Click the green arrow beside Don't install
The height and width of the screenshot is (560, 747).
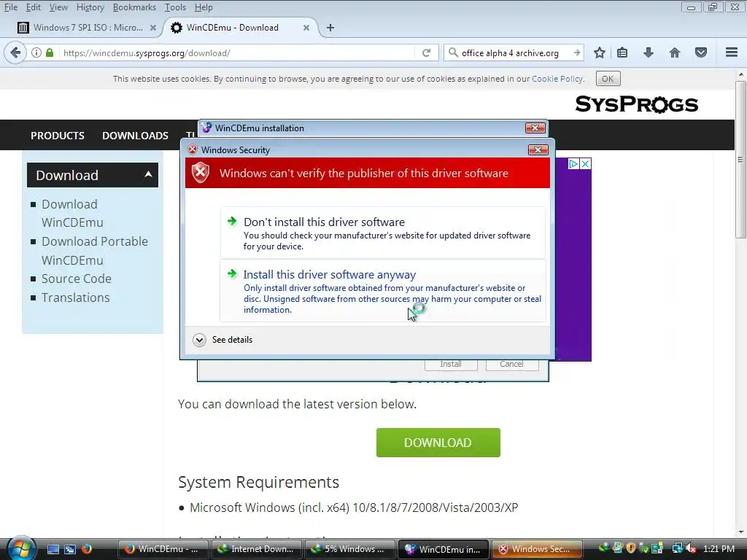232,221
